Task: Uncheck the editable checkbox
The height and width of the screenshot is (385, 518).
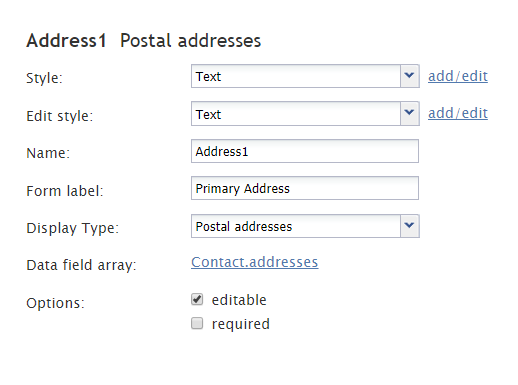Action: point(197,299)
